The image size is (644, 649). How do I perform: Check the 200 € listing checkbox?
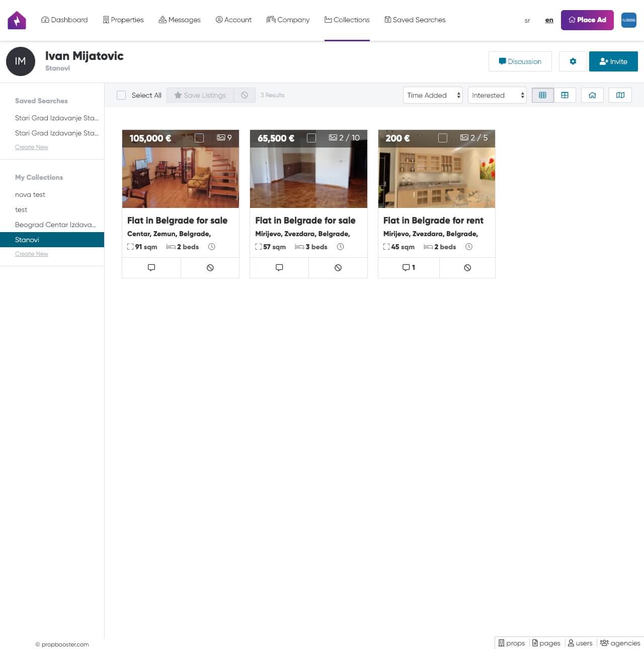coord(443,138)
